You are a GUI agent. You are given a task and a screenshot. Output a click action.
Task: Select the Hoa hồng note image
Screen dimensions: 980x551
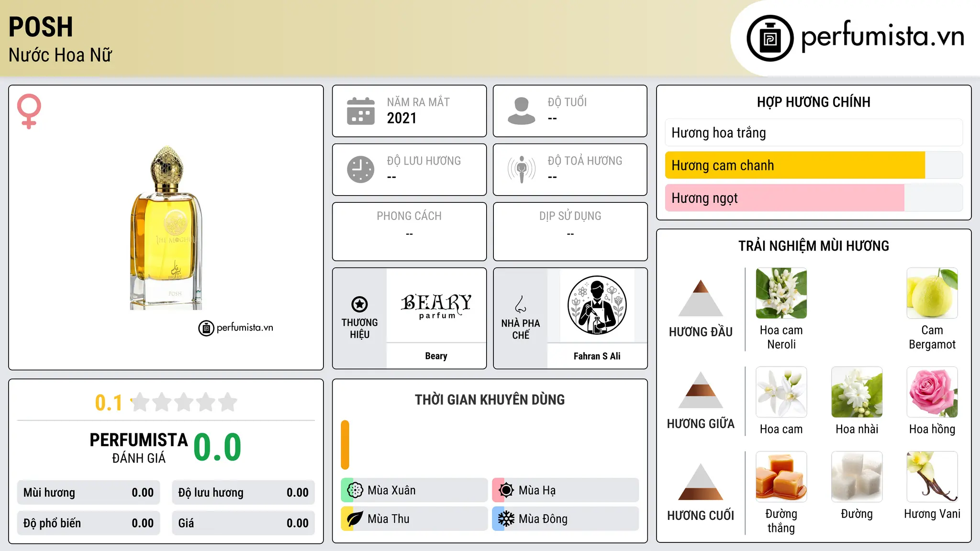coord(932,392)
